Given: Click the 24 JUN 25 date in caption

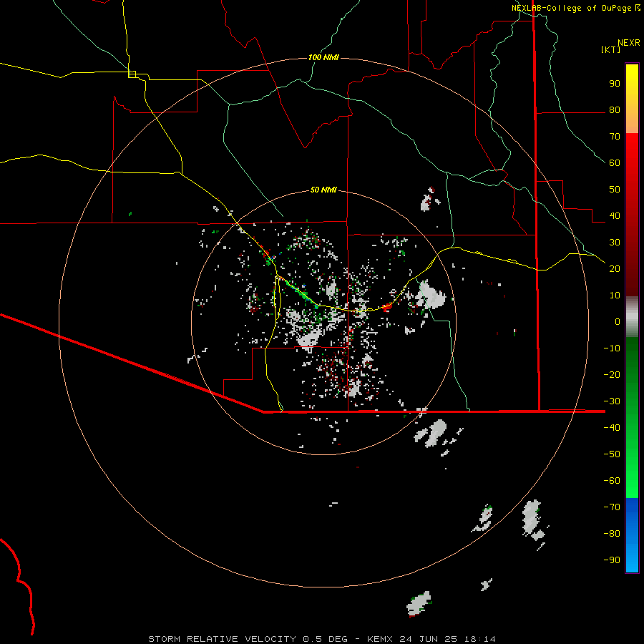Looking at the screenshot, I should tap(429, 639).
